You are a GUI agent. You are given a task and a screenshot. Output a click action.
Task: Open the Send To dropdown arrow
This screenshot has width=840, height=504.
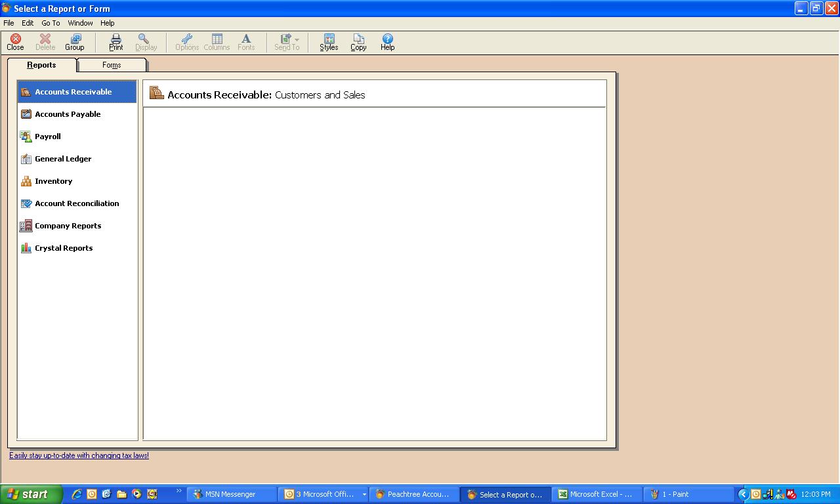coord(297,38)
